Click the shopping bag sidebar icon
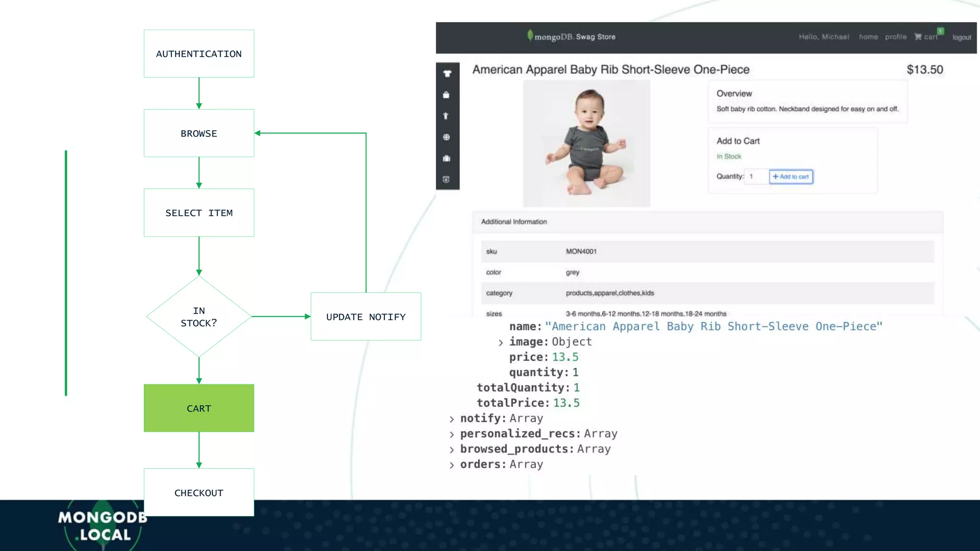Viewport: 980px width, 551px height. (446, 95)
